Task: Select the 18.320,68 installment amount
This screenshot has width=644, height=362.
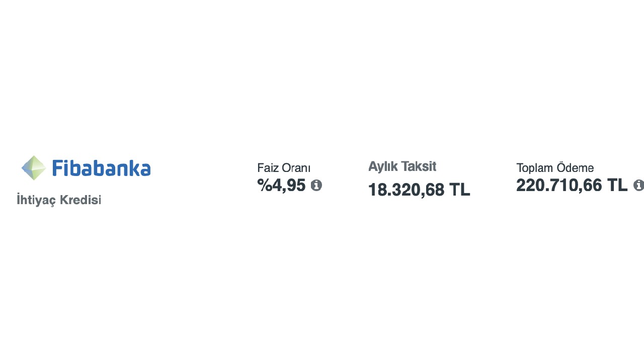Action: 407,190
